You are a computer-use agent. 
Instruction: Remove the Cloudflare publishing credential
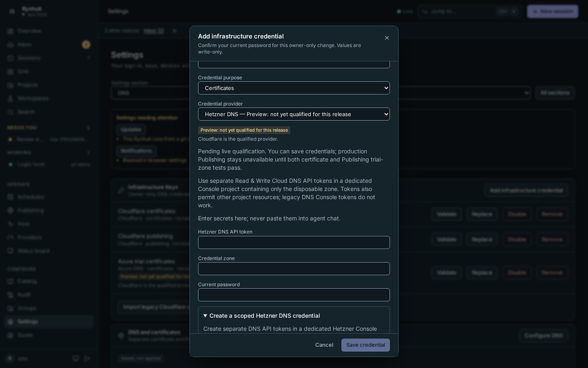(x=552, y=239)
